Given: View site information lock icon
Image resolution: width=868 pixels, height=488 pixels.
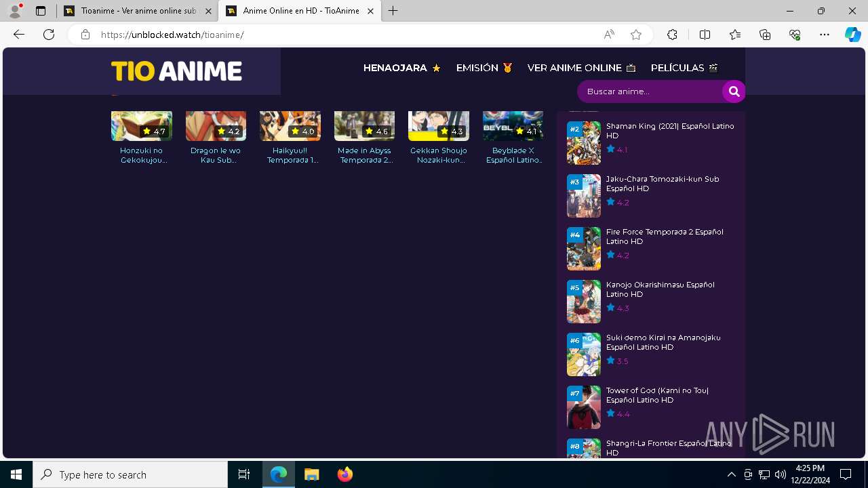Looking at the screenshot, I should [85, 35].
